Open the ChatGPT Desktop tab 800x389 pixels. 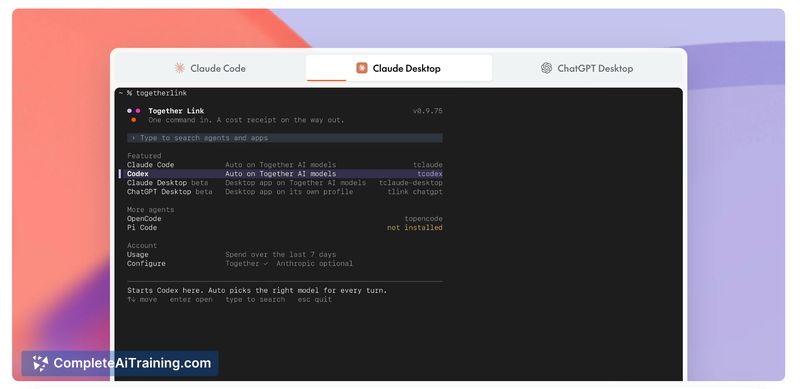[x=587, y=68]
